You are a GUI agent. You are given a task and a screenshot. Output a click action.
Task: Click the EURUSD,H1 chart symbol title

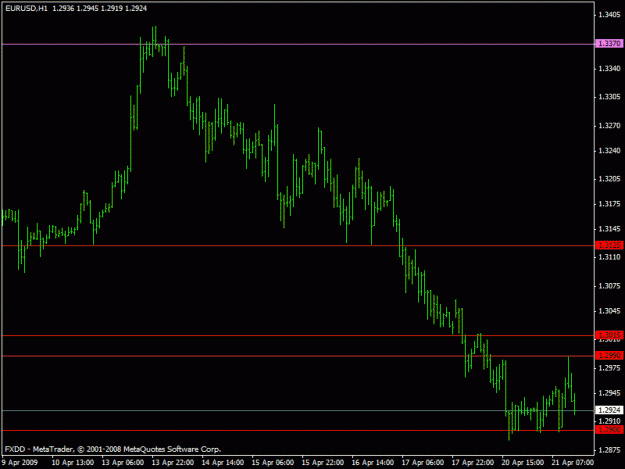[26, 8]
